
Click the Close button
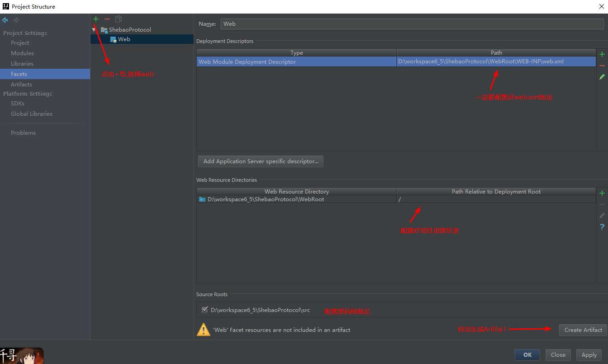pos(558,355)
